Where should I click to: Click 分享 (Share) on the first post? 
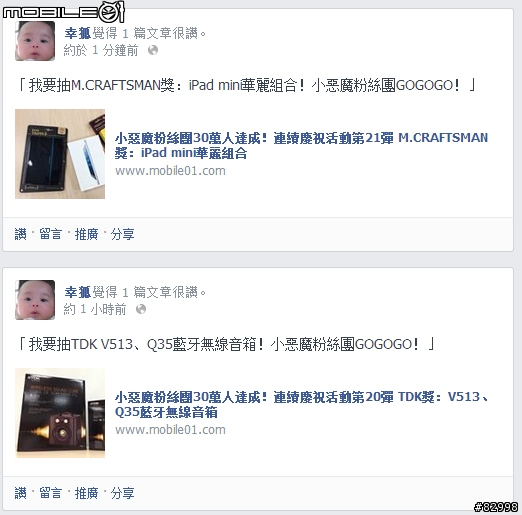coord(122,234)
